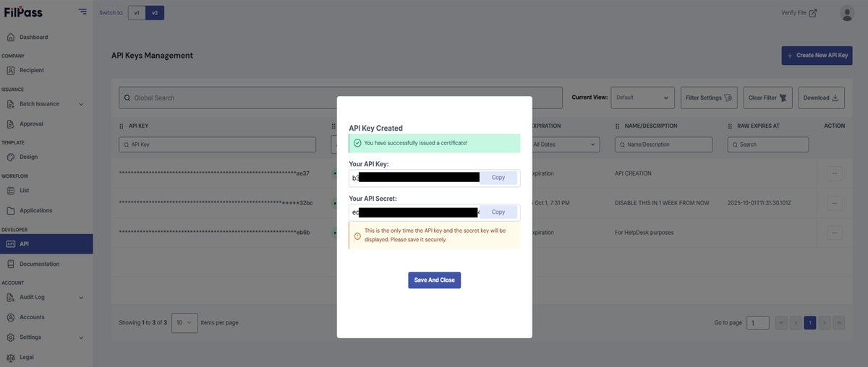
Task: Click the Name/Description filter field
Action: [664, 144]
